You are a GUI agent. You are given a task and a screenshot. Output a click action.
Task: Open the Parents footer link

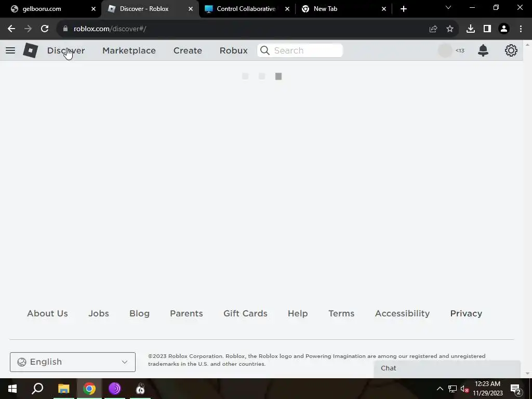coord(187,313)
